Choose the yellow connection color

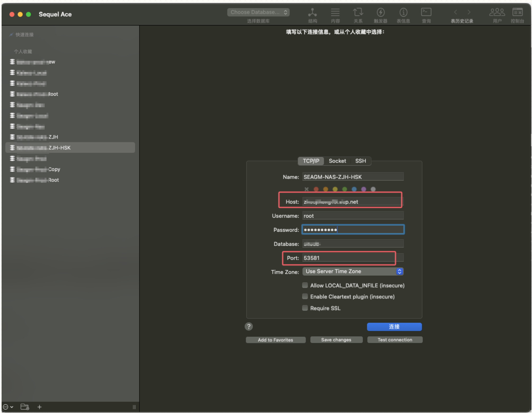pos(335,189)
